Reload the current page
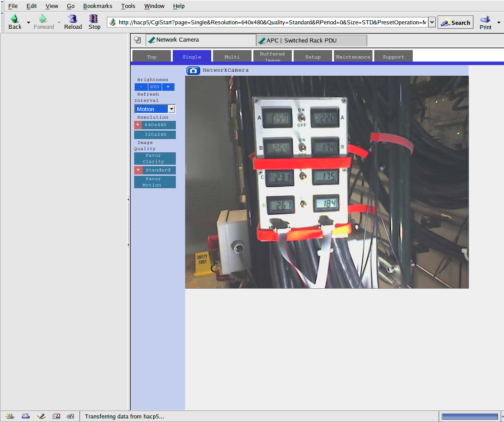This screenshot has height=422, width=504. pyautogui.click(x=73, y=22)
